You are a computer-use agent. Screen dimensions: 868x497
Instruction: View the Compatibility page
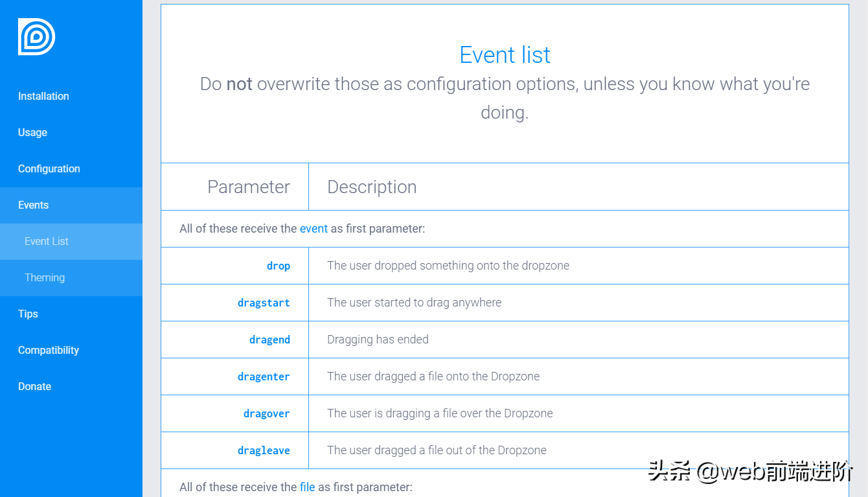coord(49,350)
